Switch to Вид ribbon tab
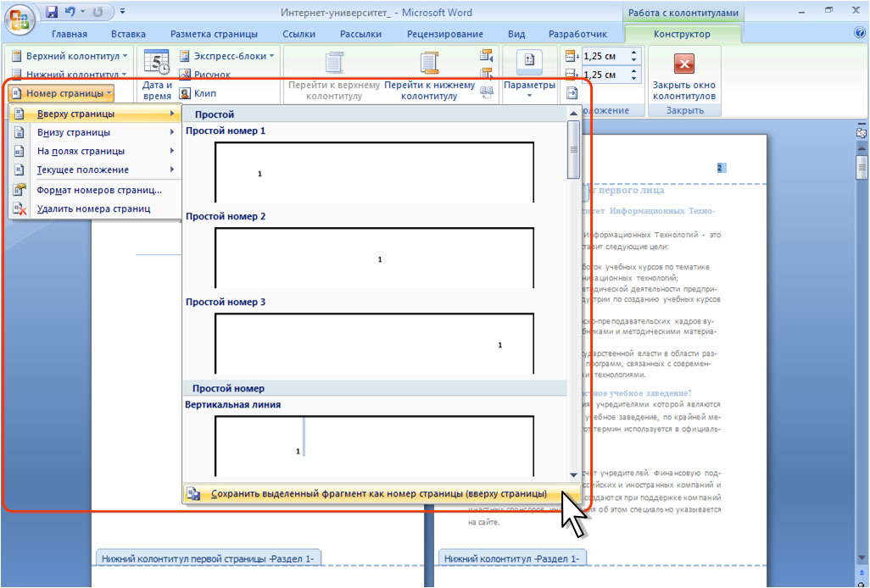870x588 pixels. click(x=516, y=34)
